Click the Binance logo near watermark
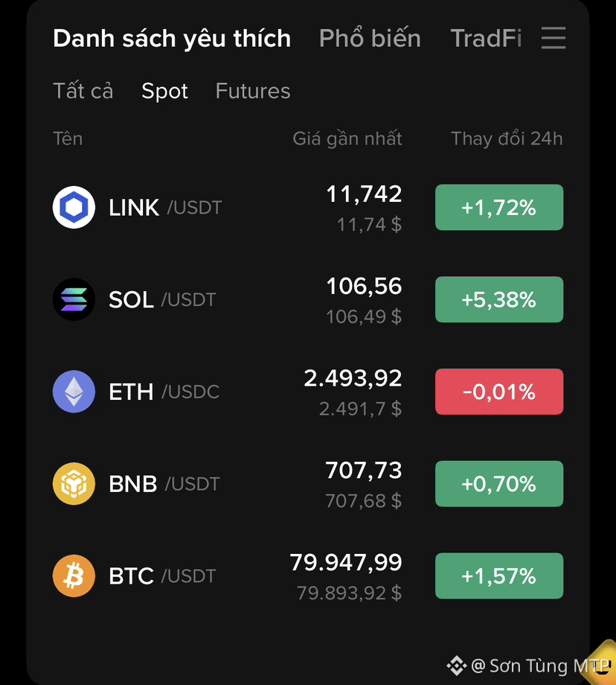This screenshot has width=616, height=685. (456, 666)
